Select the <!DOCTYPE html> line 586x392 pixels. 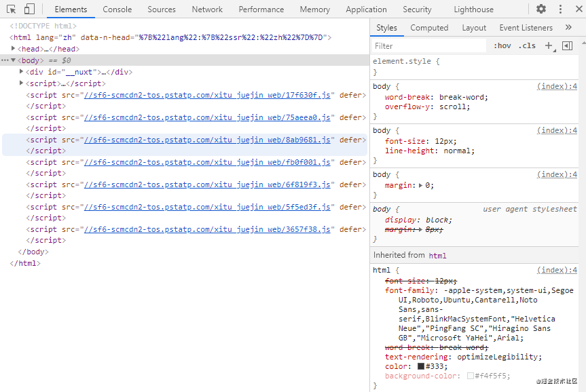click(43, 26)
